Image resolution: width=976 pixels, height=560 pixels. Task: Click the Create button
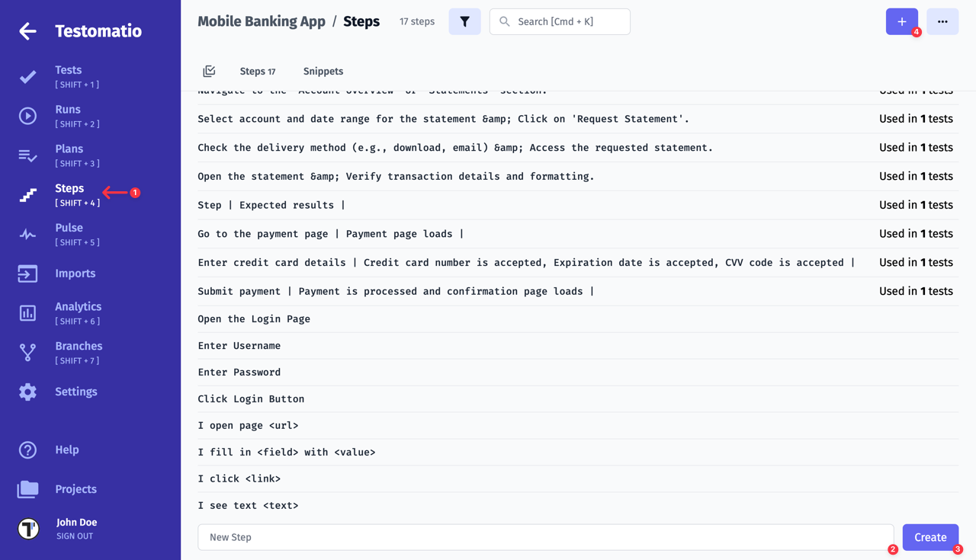click(x=929, y=537)
